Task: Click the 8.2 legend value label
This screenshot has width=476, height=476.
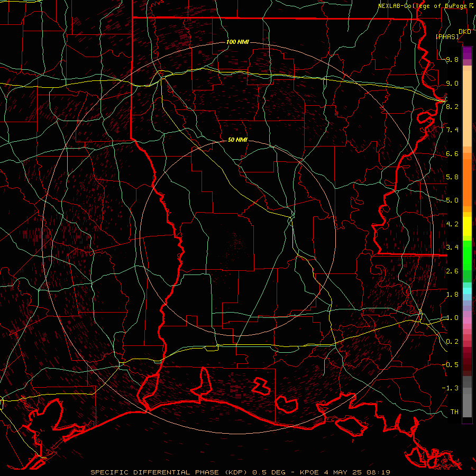Action: click(x=452, y=106)
